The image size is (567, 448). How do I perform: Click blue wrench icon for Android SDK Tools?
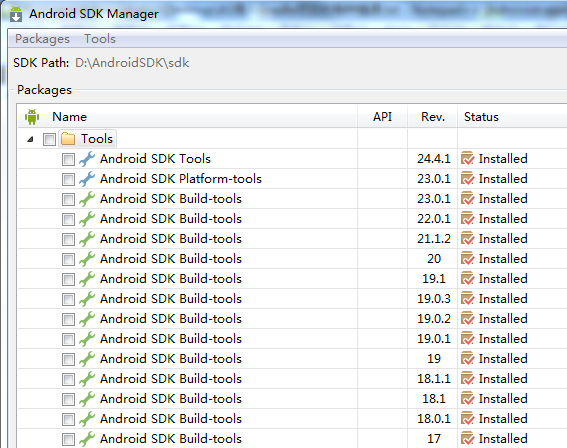click(x=87, y=159)
